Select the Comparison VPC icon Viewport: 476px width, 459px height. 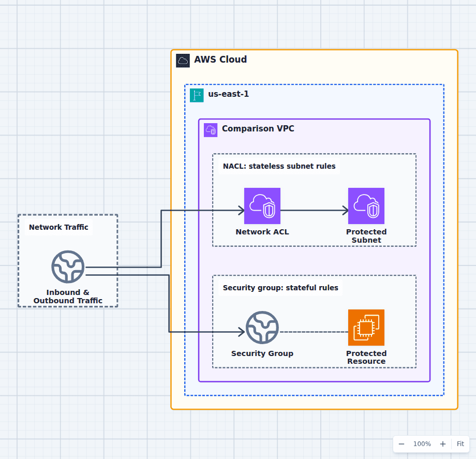coord(211,130)
